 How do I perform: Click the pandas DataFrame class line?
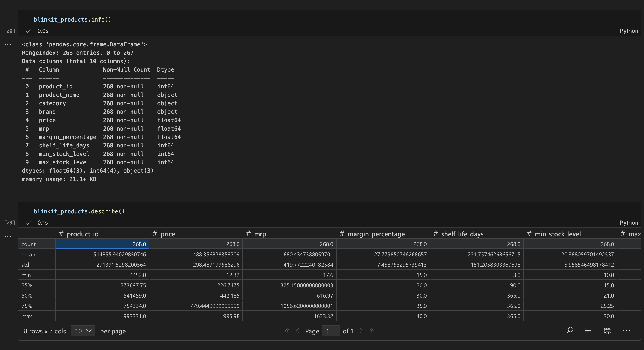coord(84,44)
